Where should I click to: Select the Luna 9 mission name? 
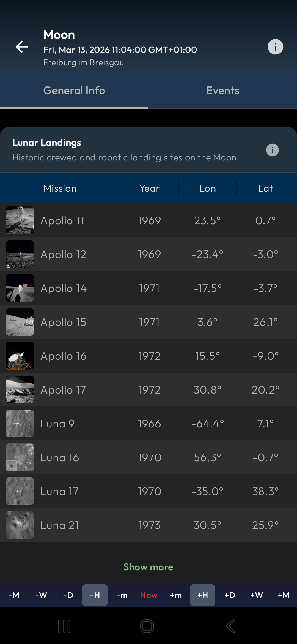click(57, 424)
